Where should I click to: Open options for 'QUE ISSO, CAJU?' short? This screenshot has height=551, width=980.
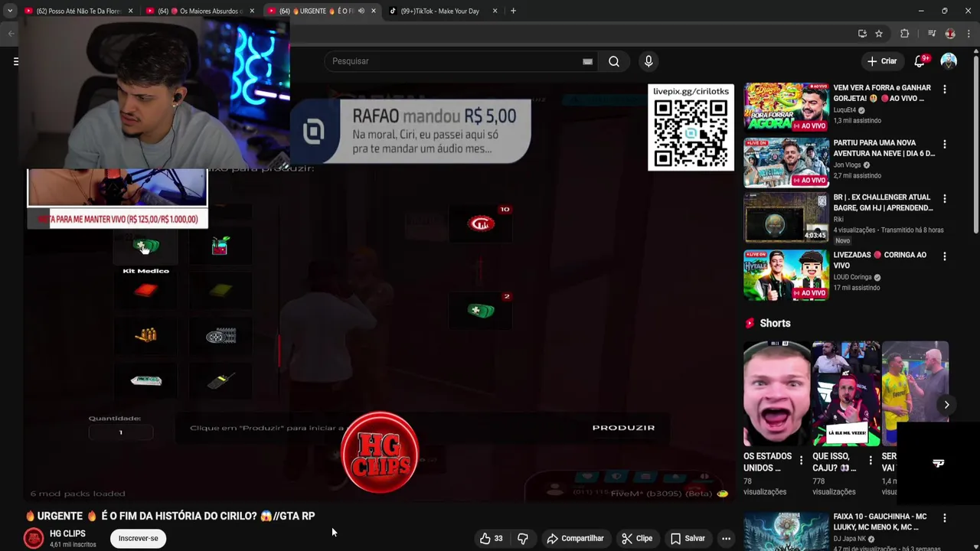[871, 461]
